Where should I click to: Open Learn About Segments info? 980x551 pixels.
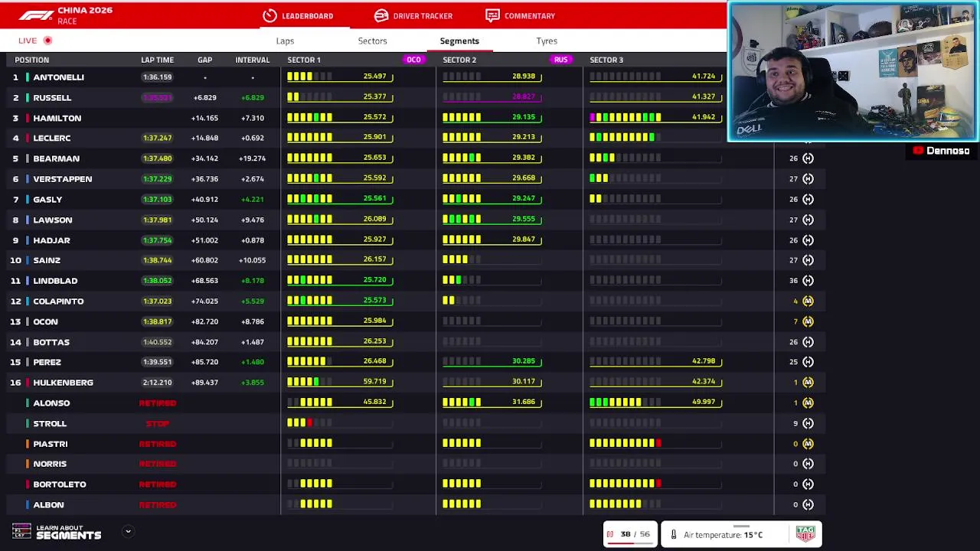click(68, 532)
